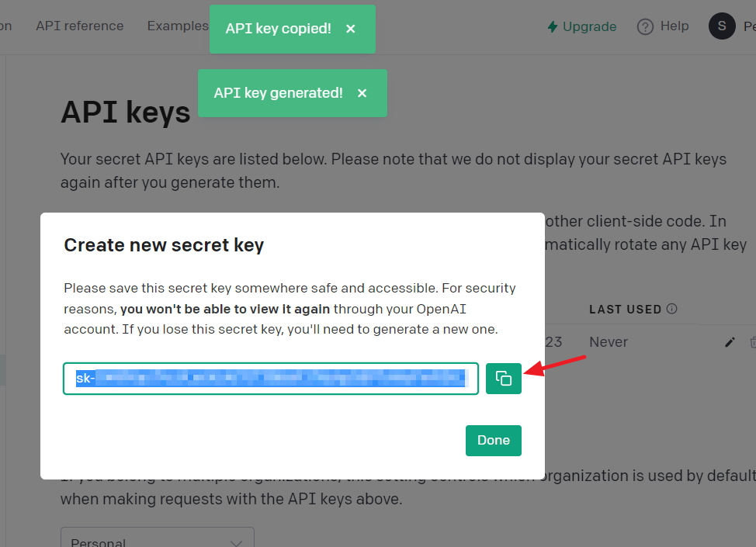This screenshot has width=756, height=547.
Task: Open the Examples section
Action: pos(177,26)
